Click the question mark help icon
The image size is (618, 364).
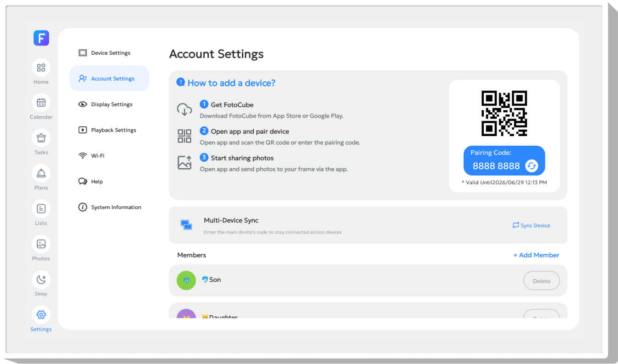coord(181,82)
